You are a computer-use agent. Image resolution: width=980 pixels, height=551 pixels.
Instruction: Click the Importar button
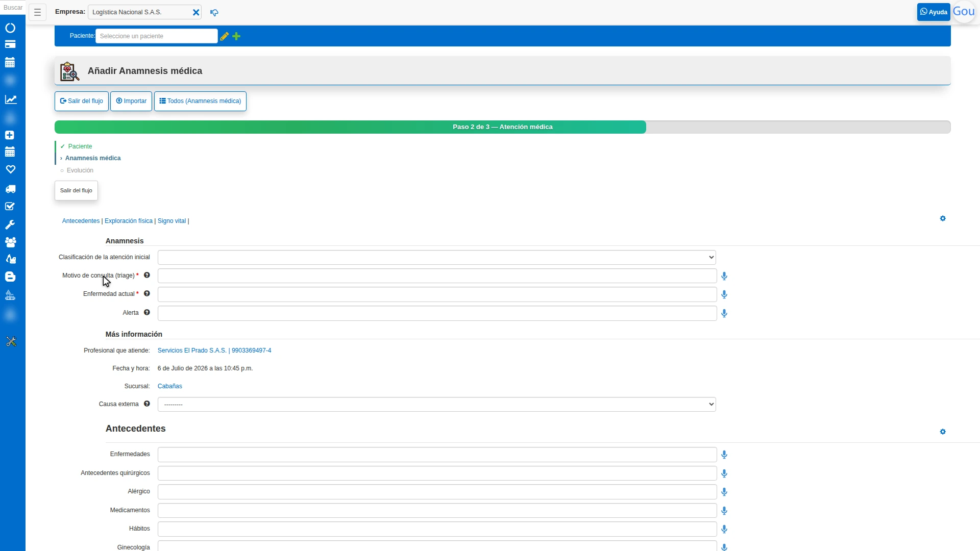[x=131, y=101]
